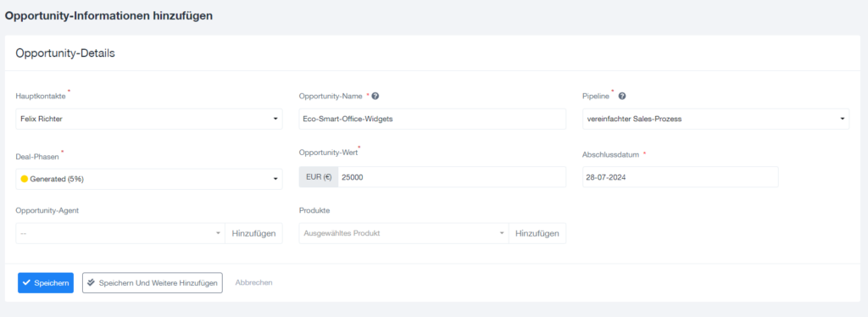Cancel via the Abbrechen link
Viewport: 868px width, 317px height.
[253, 283]
